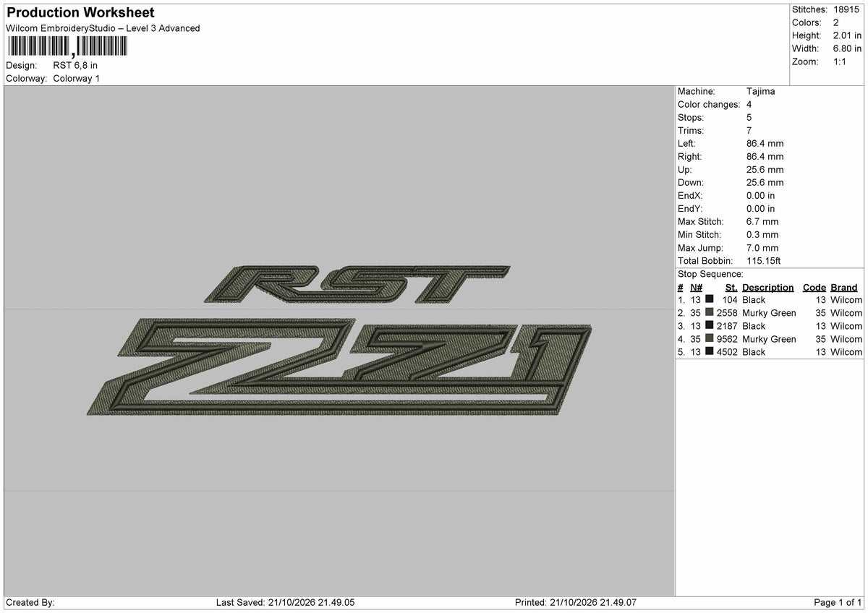Click the Description column header
The height and width of the screenshot is (613, 868).
[x=767, y=287]
